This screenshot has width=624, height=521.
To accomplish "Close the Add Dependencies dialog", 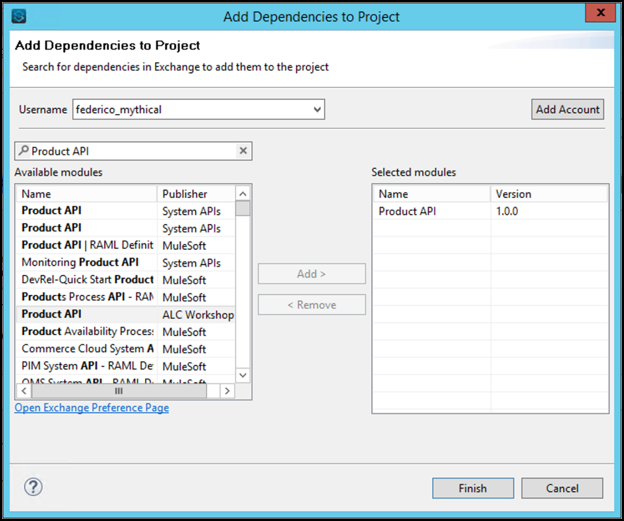I will [601, 13].
